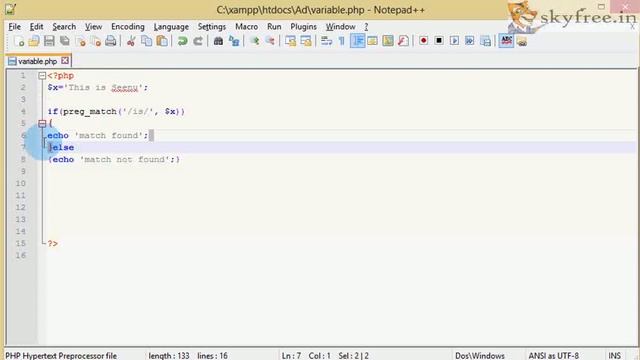This screenshot has height=360, width=640.
Task: Open the Document Map icon
Action: click(388, 41)
